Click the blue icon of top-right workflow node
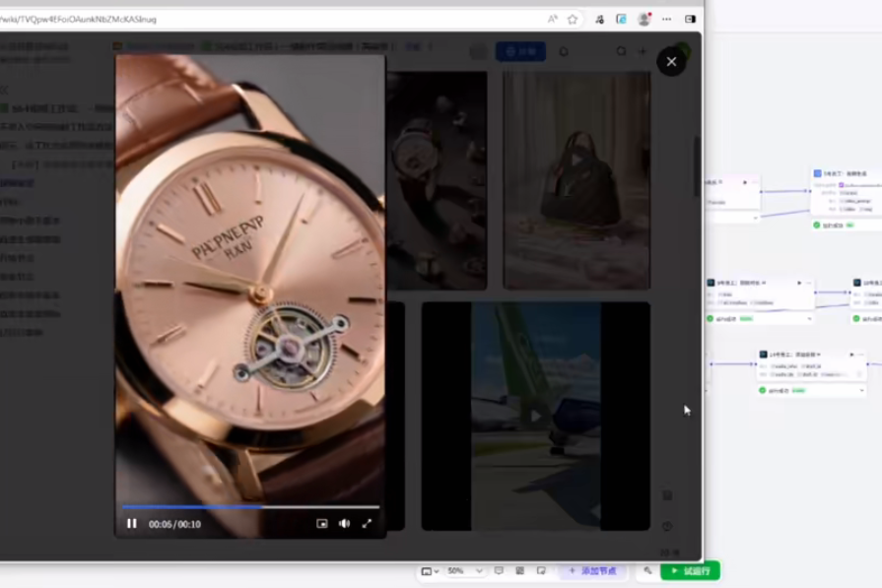 point(817,173)
